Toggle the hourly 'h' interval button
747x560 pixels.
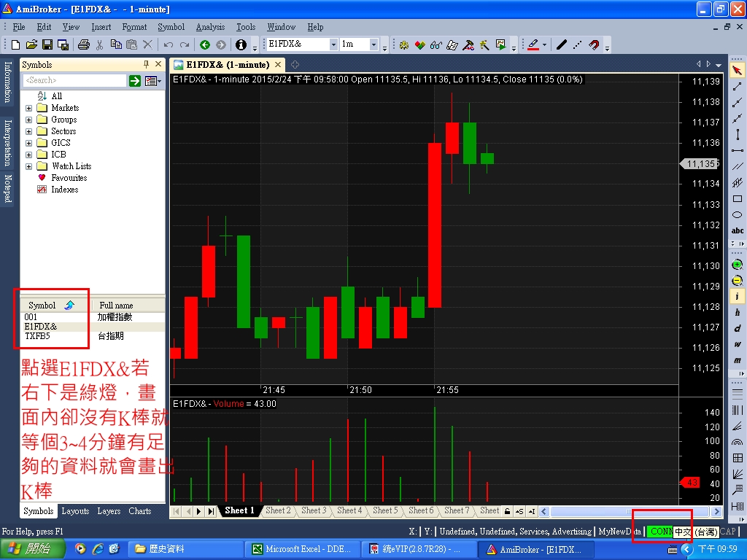[x=737, y=312]
